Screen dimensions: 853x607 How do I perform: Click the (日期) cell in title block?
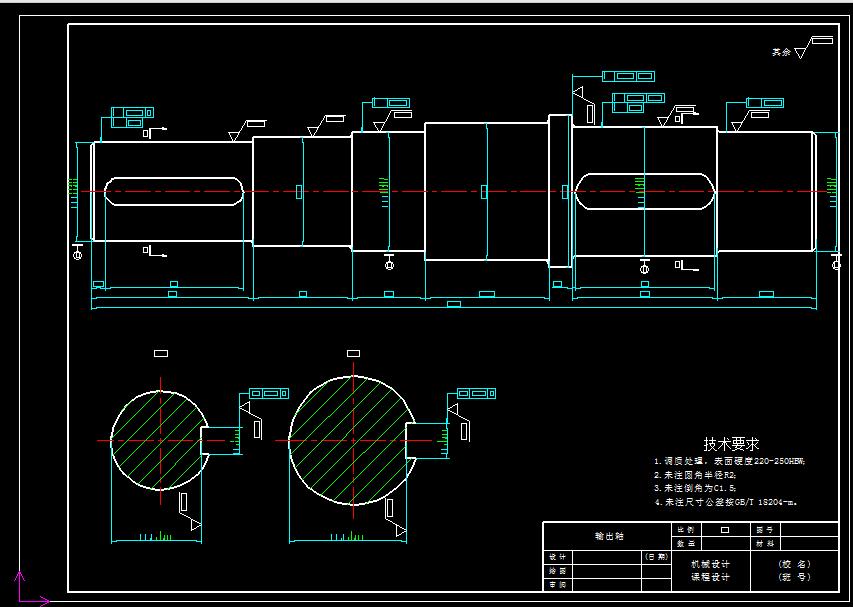[657, 557]
